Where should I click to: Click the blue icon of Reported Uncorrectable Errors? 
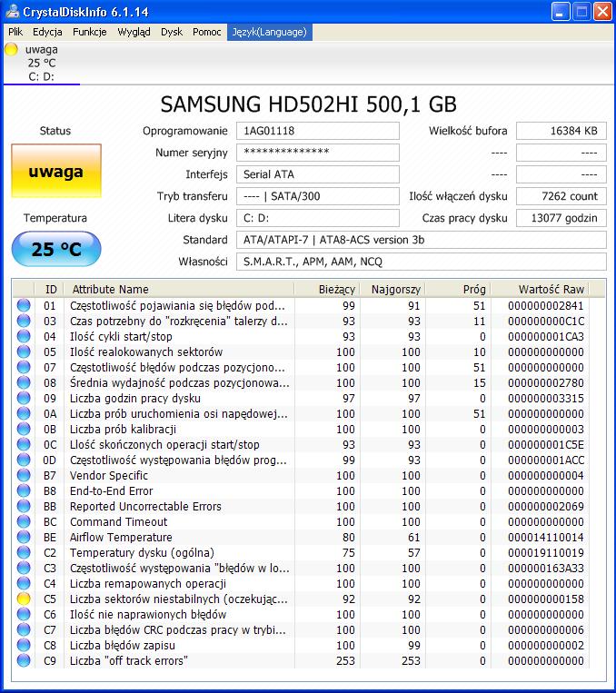tap(24, 506)
